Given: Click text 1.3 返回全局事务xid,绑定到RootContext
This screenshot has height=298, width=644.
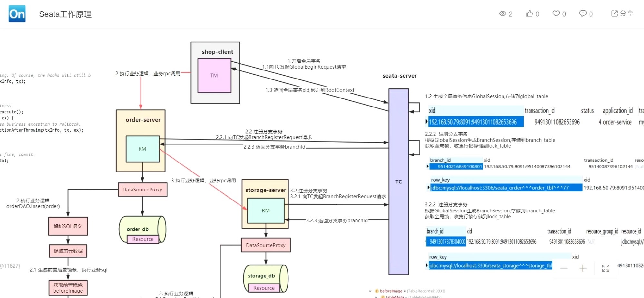Looking at the screenshot, I should [310, 90].
